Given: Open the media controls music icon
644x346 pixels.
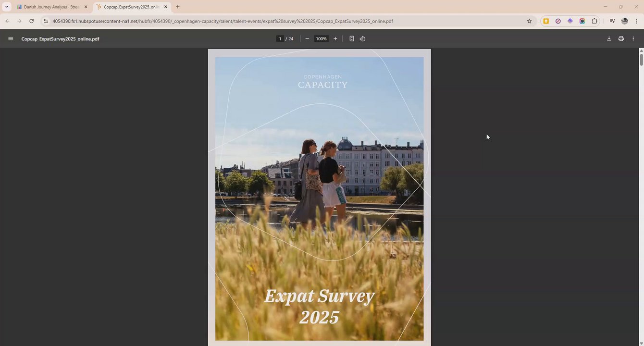Looking at the screenshot, I should point(612,21).
